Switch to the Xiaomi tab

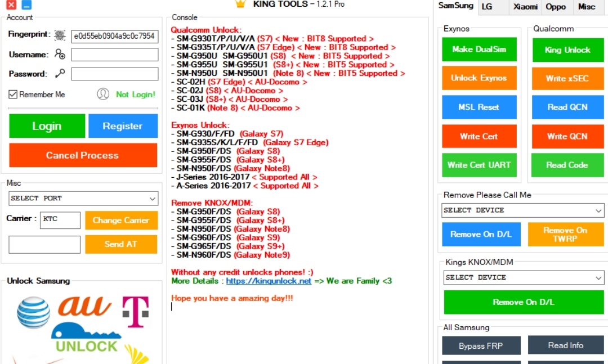click(525, 7)
